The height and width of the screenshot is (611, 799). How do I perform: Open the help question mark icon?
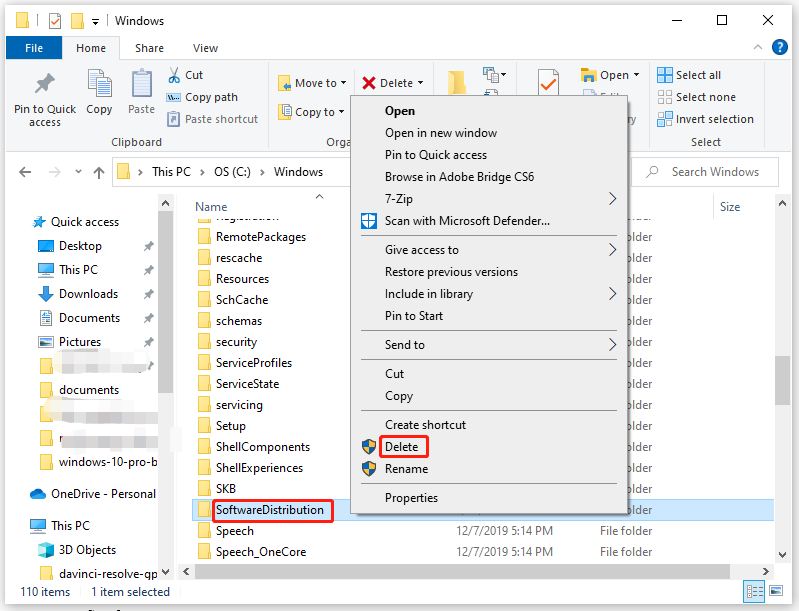[x=780, y=47]
